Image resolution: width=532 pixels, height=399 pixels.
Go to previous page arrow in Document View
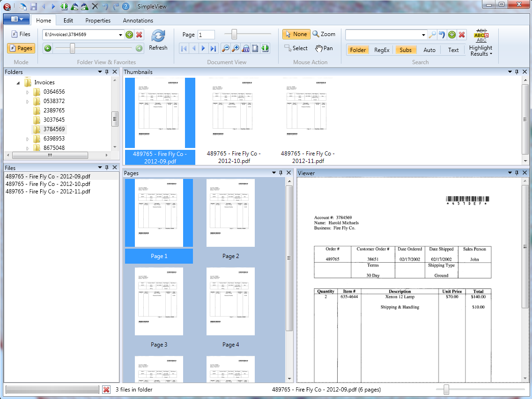pos(194,49)
